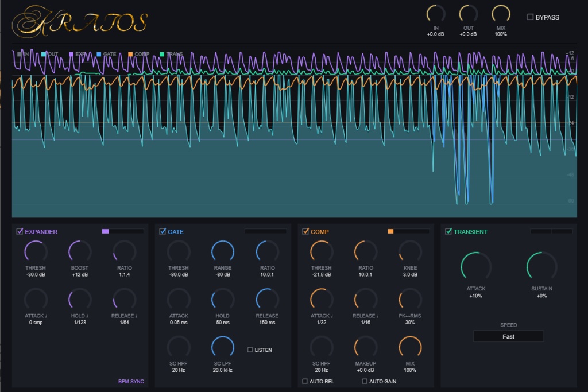Click the comp MAKEUP knob
This screenshot has height=392, width=588.
pyautogui.click(x=366, y=347)
